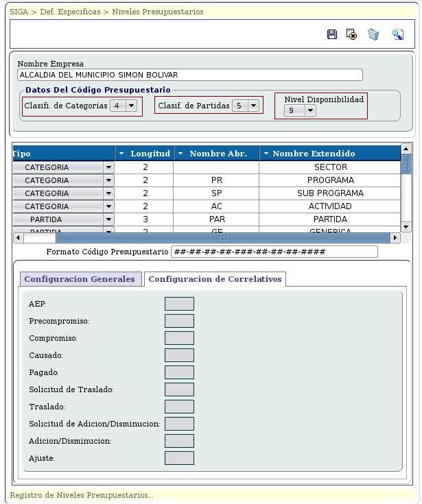The image size is (422, 504).
Task: Click the grid's horizontal scroll left arrow
Action: [17, 238]
